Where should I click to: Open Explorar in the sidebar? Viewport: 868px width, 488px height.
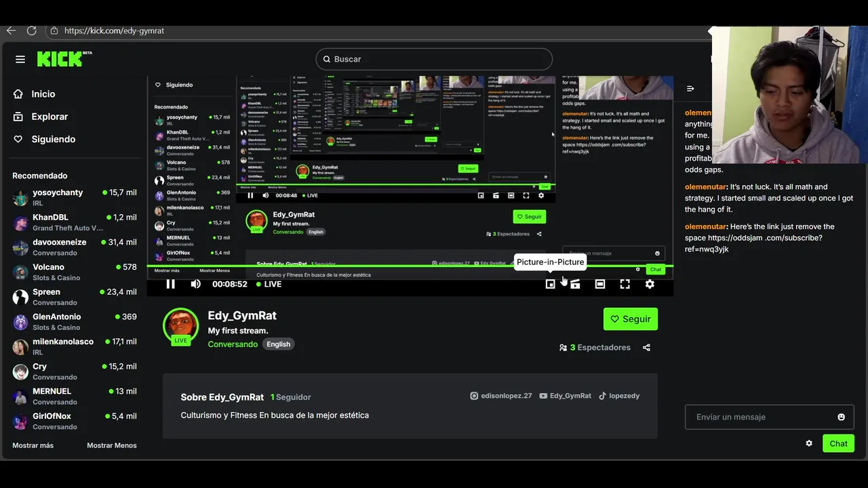click(x=41, y=117)
